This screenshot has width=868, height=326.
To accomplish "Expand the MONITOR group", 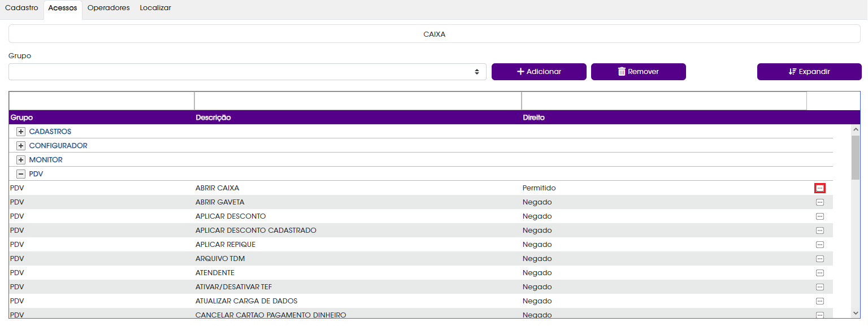I will [x=21, y=160].
